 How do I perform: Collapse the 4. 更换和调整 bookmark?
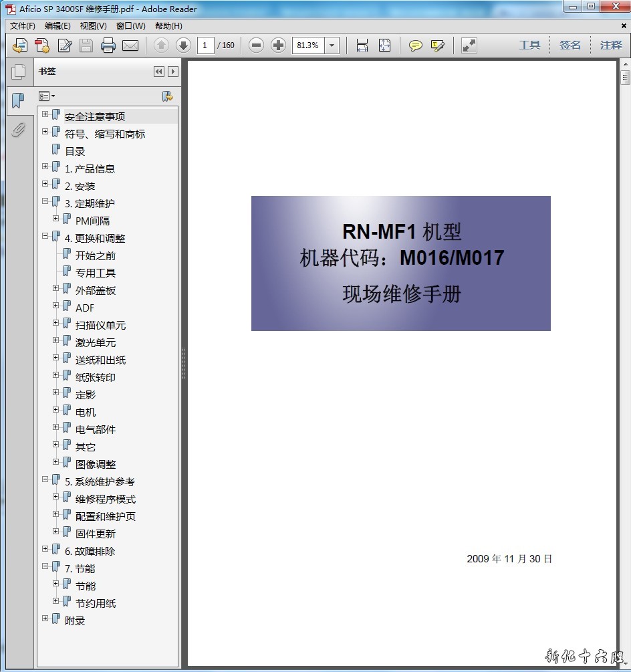(x=45, y=237)
